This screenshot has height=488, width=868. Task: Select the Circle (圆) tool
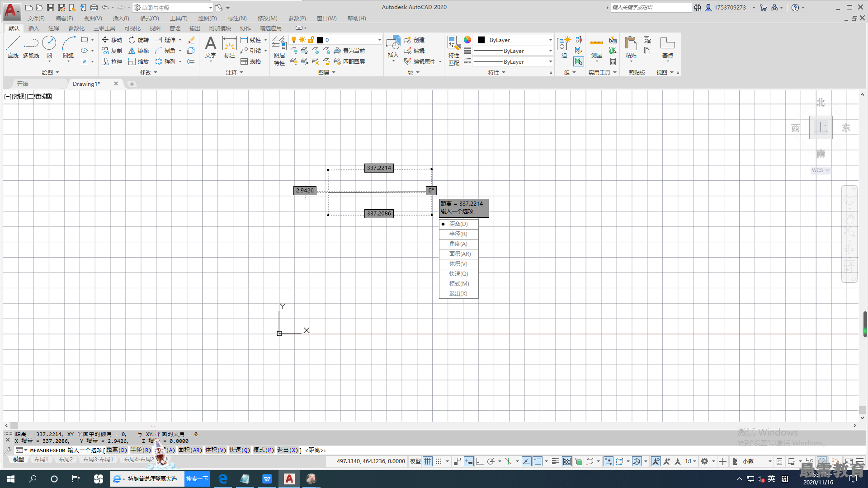(49, 47)
